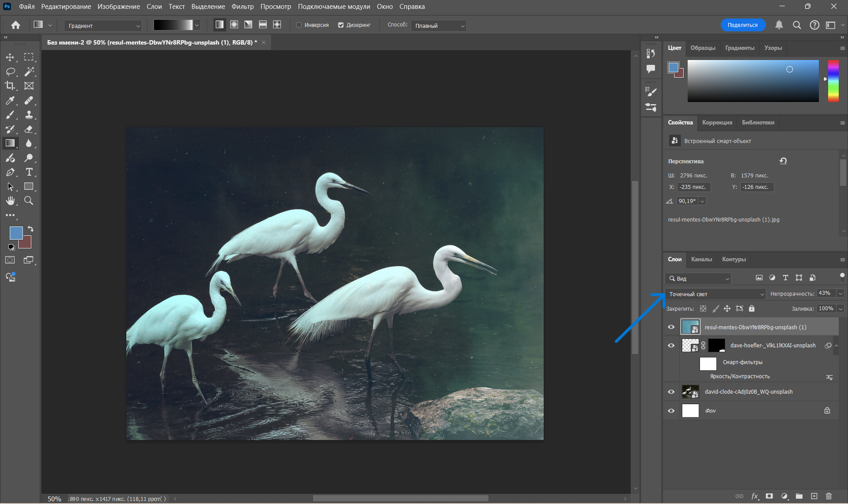The width and height of the screenshot is (848, 504).
Task: Select the Eyedropper tool
Action: point(10,101)
